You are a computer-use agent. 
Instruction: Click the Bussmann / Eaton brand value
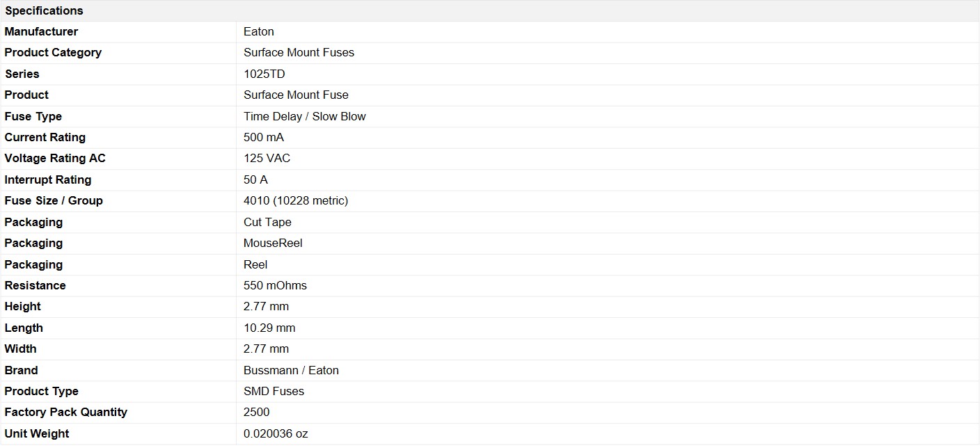[x=291, y=370]
